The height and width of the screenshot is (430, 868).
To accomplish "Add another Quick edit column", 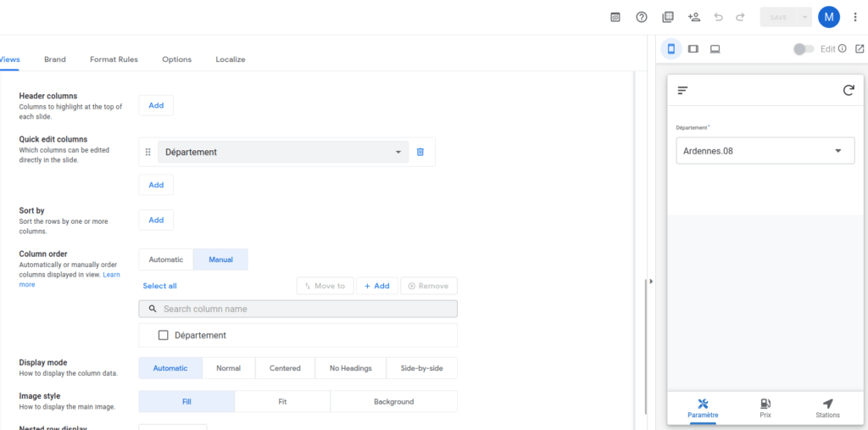I will click(156, 185).
